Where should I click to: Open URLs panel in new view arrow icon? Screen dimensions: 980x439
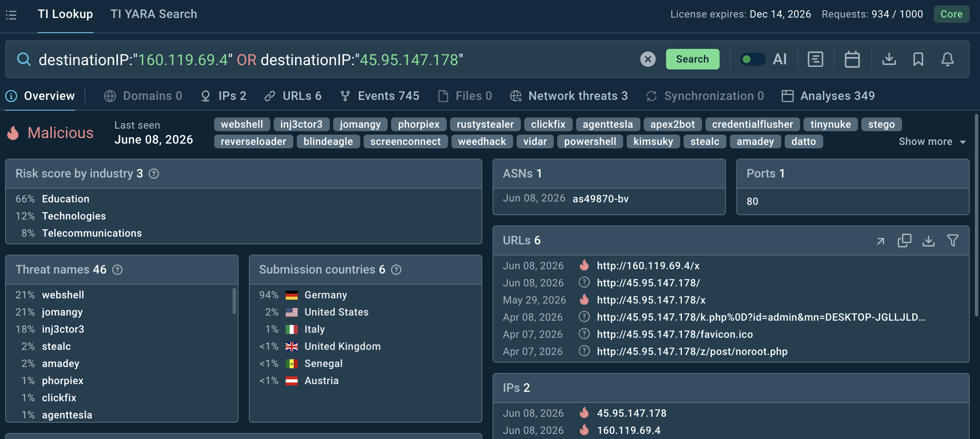tap(881, 241)
